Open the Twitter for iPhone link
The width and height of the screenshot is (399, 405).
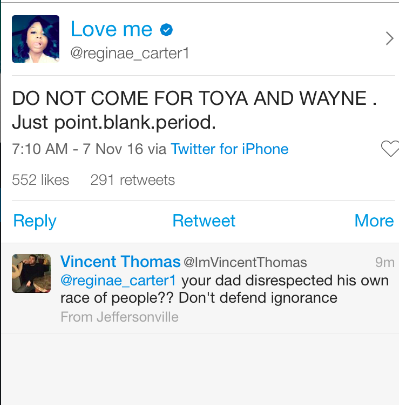tap(230, 149)
